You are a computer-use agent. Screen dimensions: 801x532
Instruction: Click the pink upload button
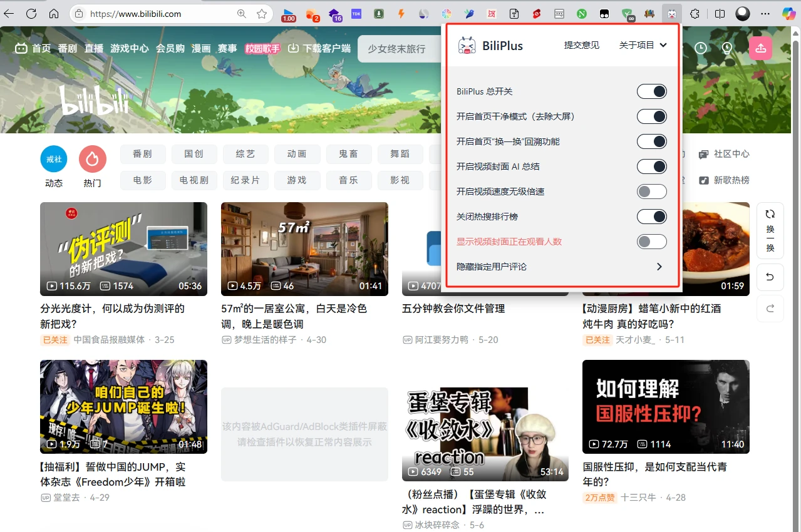click(760, 48)
